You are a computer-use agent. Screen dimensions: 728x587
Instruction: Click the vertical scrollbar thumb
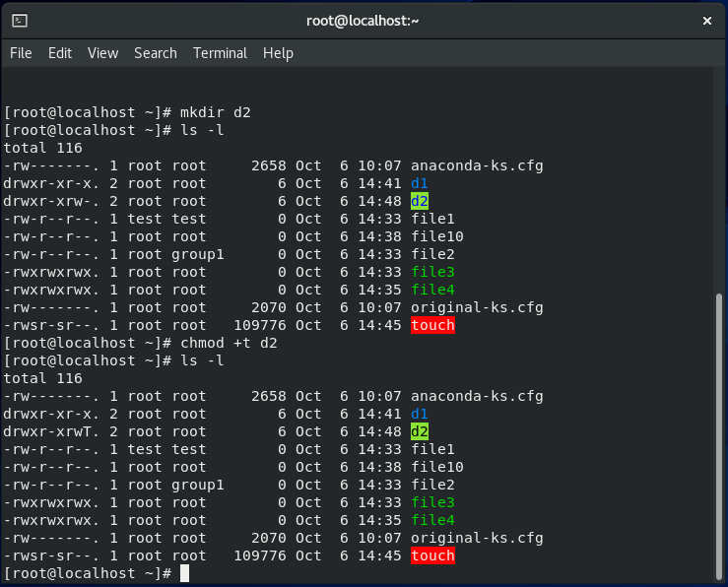click(719, 436)
